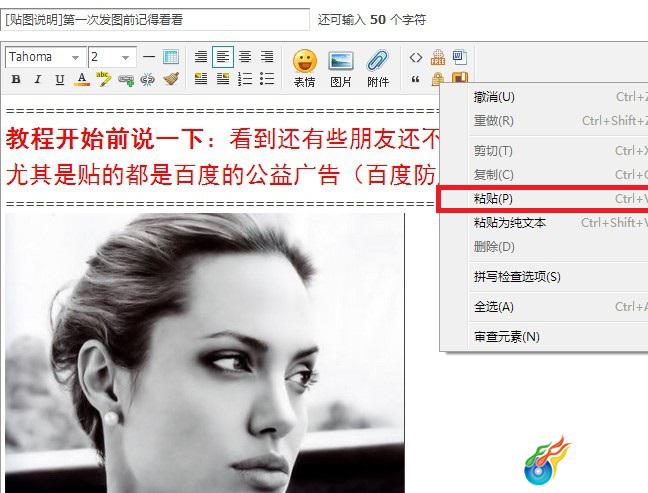Viewport: 648px width, 493px height.
Task: Open the 表情 emoticon picker
Action: pos(305,69)
